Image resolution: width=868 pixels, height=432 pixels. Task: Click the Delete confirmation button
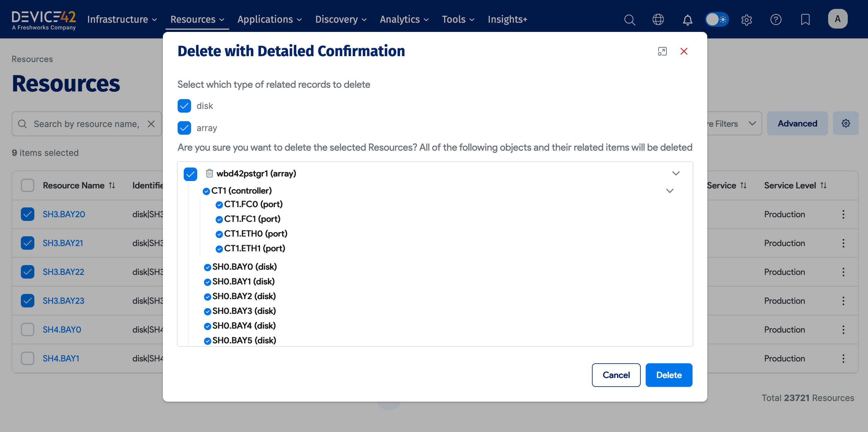pyautogui.click(x=669, y=375)
